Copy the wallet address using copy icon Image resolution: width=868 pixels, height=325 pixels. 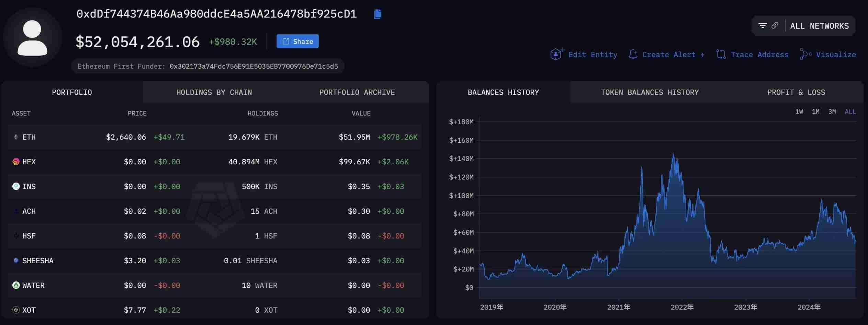tap(377, 14)
